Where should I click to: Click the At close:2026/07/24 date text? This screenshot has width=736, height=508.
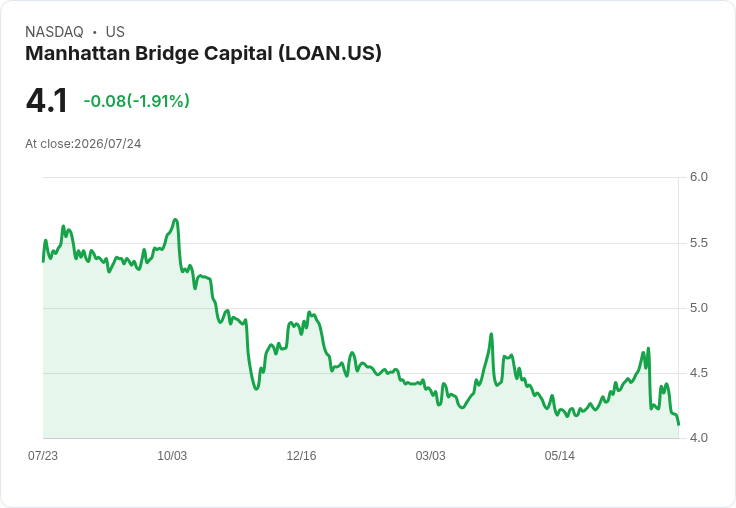[83, 144]
